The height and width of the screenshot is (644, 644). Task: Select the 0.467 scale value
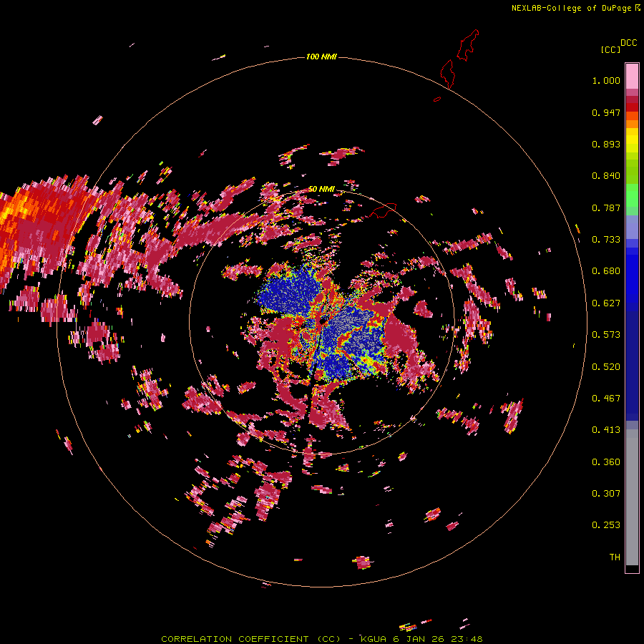[x=606, y=399]
